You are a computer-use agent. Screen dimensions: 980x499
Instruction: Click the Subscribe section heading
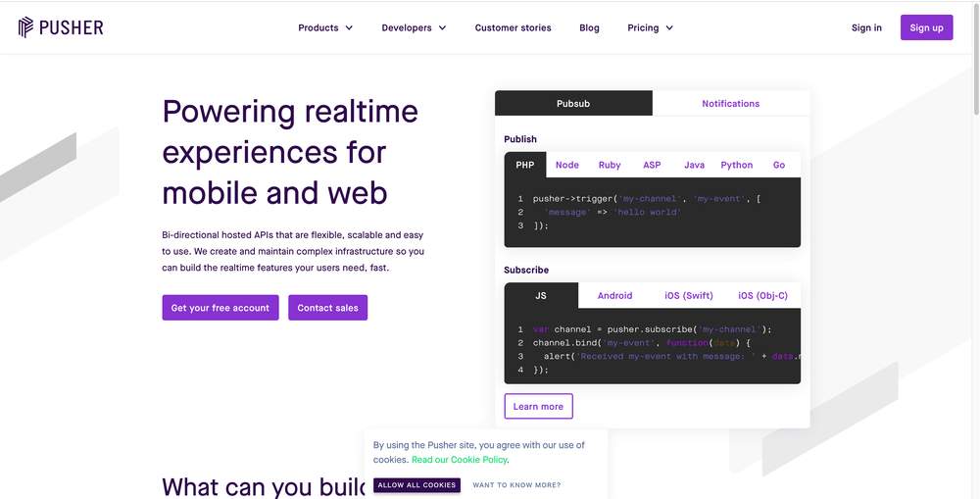pyautogui.click(x=526, y=271)
